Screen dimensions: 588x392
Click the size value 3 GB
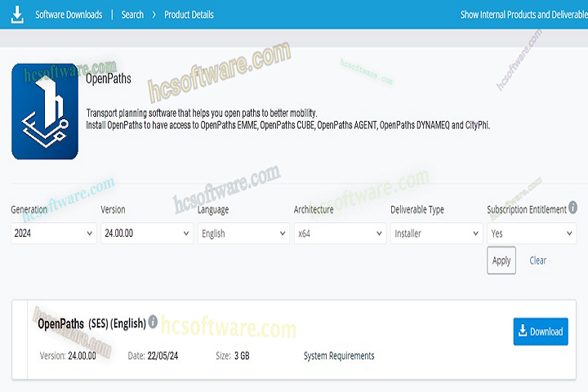242,355
